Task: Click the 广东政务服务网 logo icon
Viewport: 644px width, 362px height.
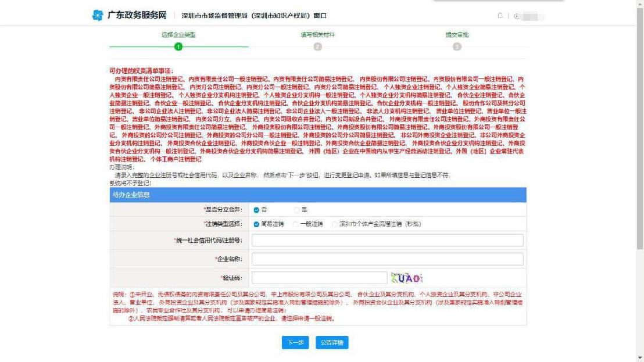Action: pyautogui.click(x=97, y=15)
